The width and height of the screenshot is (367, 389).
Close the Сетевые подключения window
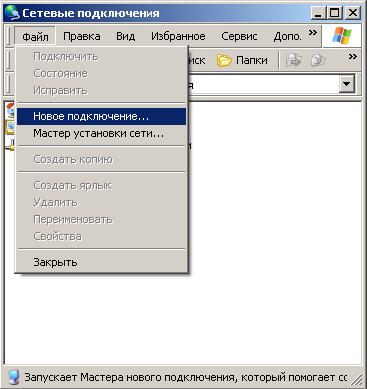click(x=353, y=13)
